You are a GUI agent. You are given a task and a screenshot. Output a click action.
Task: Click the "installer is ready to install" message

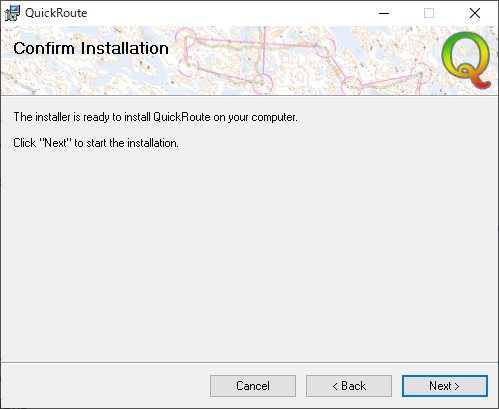155,117
